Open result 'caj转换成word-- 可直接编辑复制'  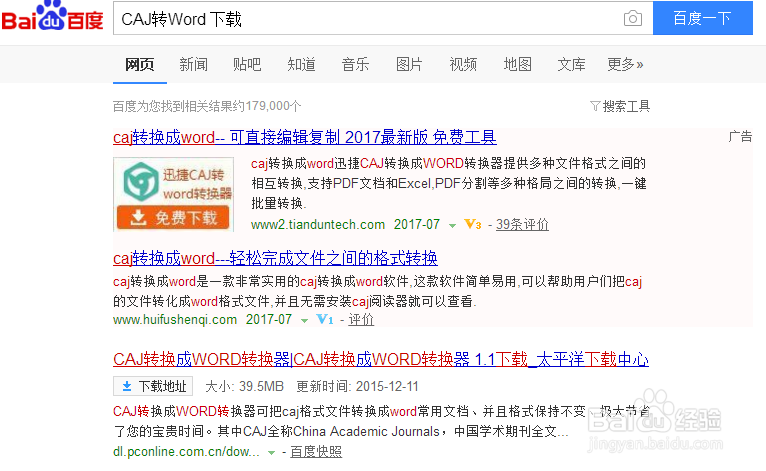tap(305, 137)
